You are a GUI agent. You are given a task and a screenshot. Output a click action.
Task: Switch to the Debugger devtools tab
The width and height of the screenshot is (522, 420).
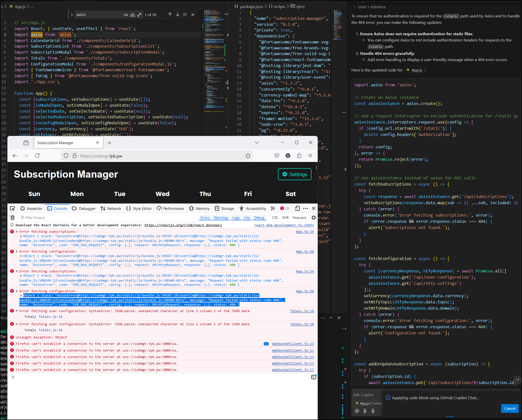point(84,208)
